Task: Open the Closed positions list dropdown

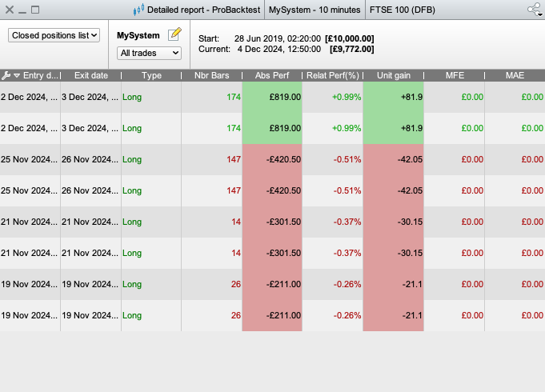Action: coord(54,35)
